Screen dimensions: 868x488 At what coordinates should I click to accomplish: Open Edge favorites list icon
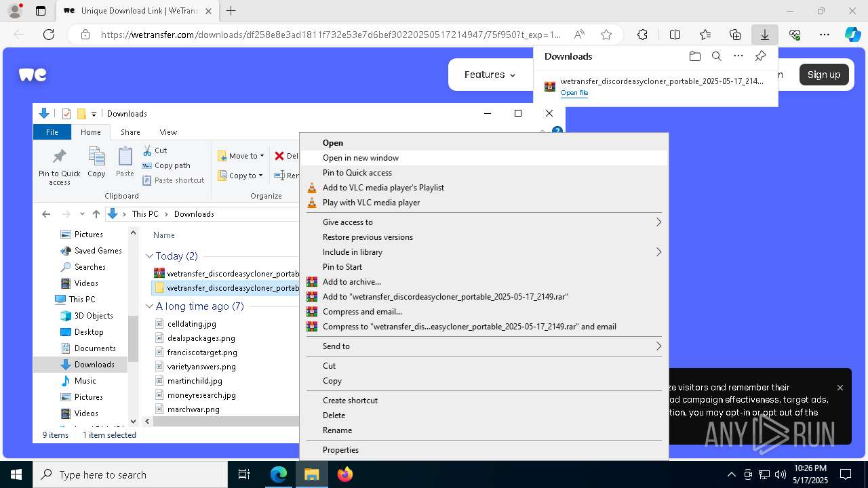coord(705,35)
